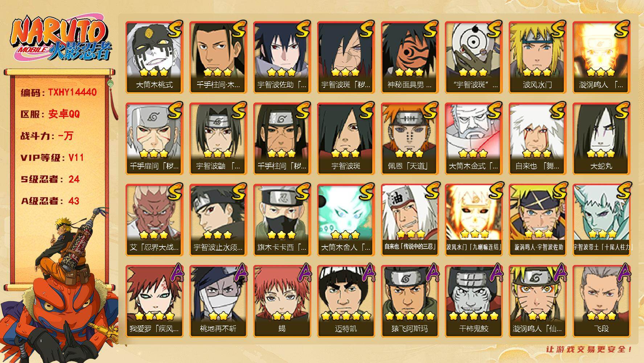This screenshot has height=363, width=644.
Task: Click the 宇智波斑 ninja card
Action: coord(346,138)
